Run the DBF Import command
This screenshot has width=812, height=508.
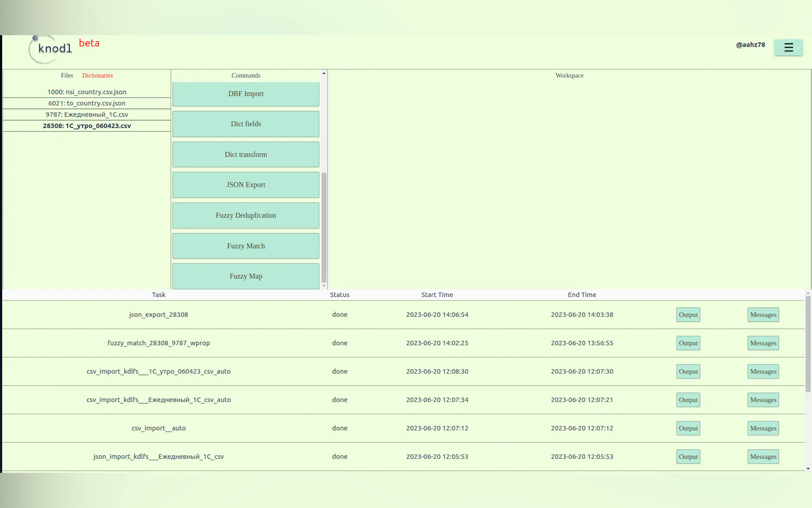click(246, 94)
